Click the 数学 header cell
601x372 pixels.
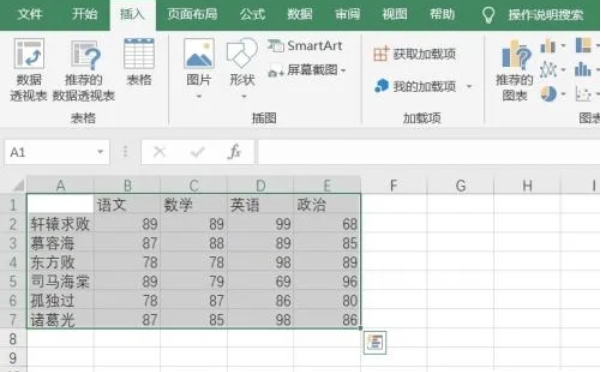pos(194,205)
